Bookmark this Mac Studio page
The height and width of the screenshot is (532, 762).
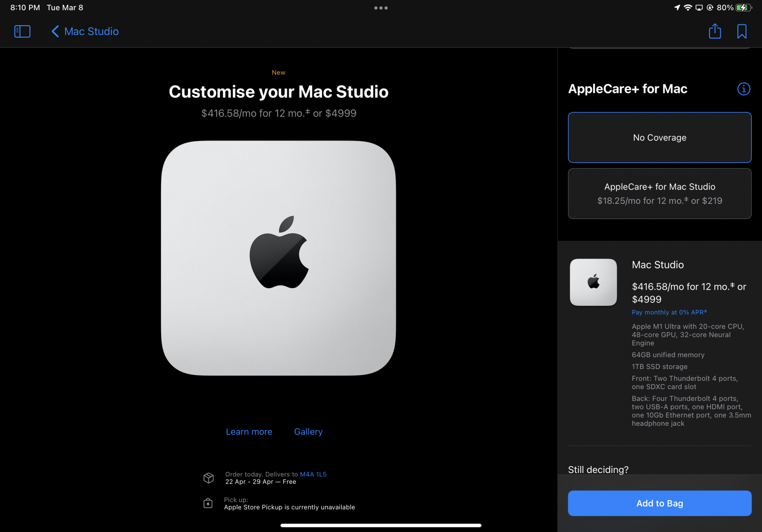click(x=741, y=31)
